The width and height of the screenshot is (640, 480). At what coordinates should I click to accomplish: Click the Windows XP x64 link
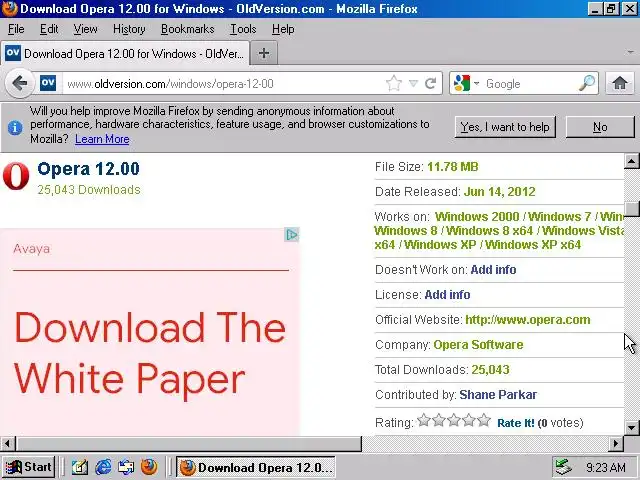coord(533,245)
